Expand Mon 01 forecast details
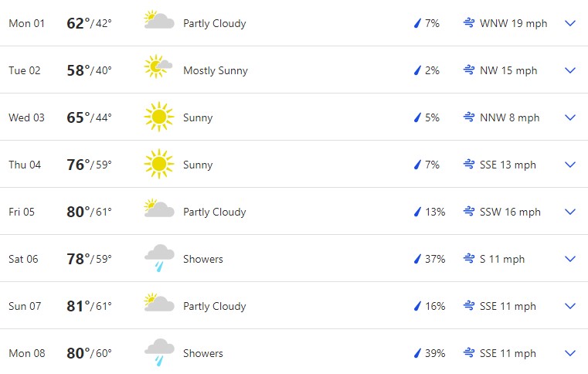 click(x=570, y=23)
